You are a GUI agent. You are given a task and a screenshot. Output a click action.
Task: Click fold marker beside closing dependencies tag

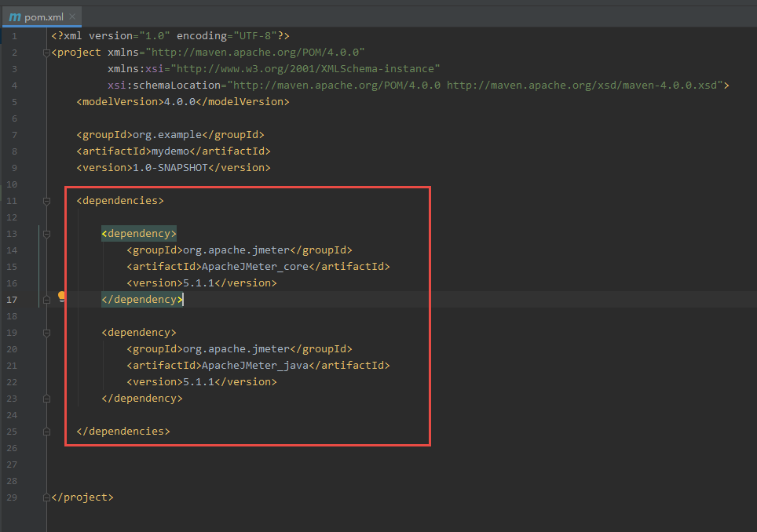tap(47, 432)
